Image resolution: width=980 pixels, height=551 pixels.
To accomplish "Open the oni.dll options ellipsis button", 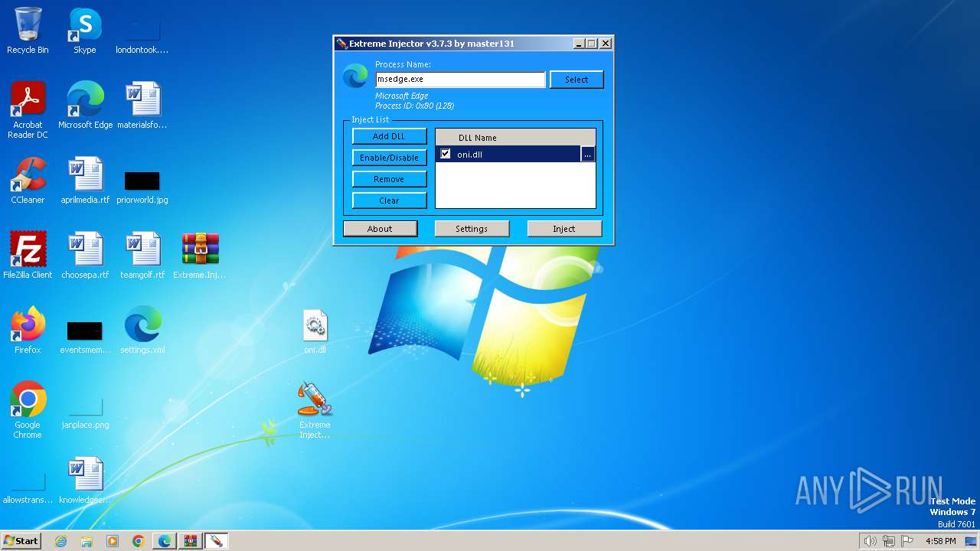I will tap(587, 155).
